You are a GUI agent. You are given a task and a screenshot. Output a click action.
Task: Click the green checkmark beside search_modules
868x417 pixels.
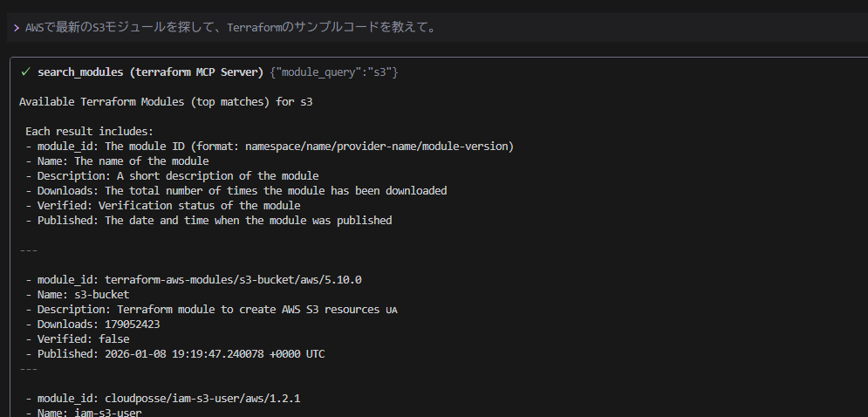25,72
